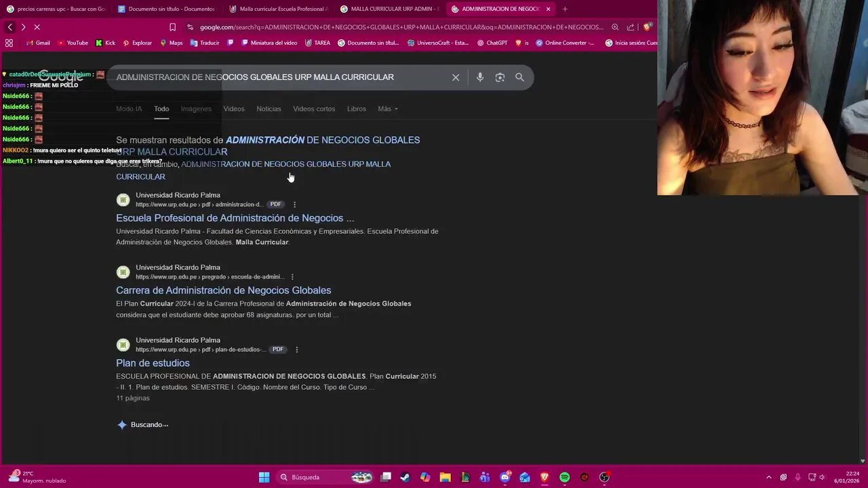This screenshot has height=488, width=868.
Task: Select the Libros search tab
Action: [x=357, y=108]
